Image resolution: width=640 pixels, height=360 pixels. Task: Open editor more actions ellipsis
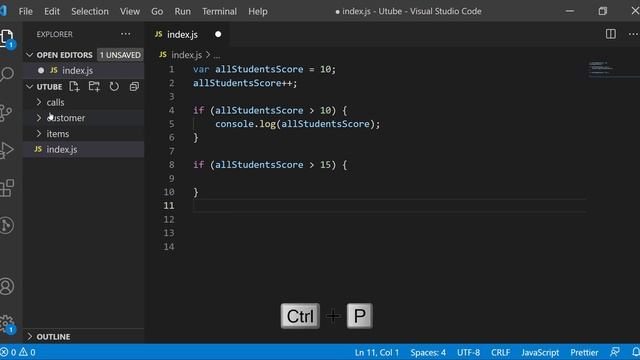pyautogui.click(x=633, y=34)
